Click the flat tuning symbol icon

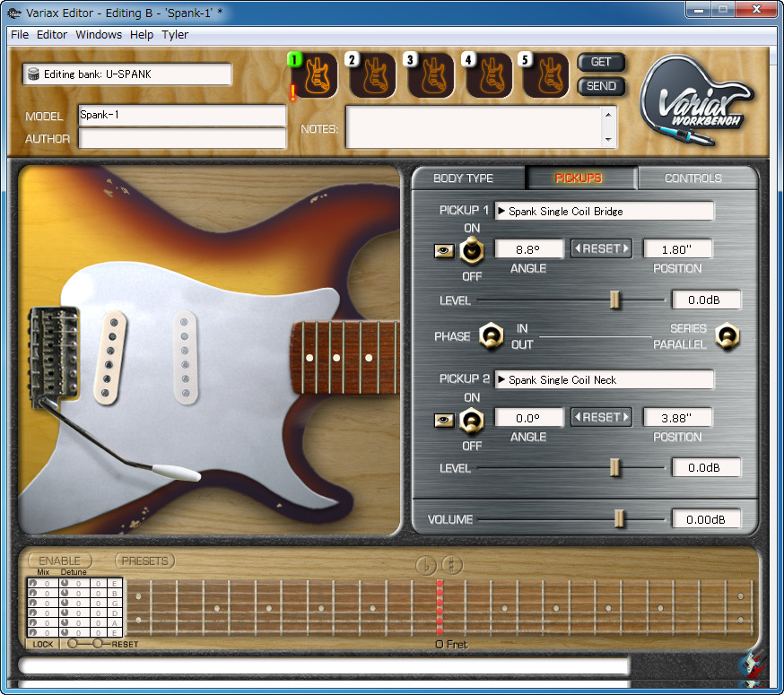click(425, 565)
